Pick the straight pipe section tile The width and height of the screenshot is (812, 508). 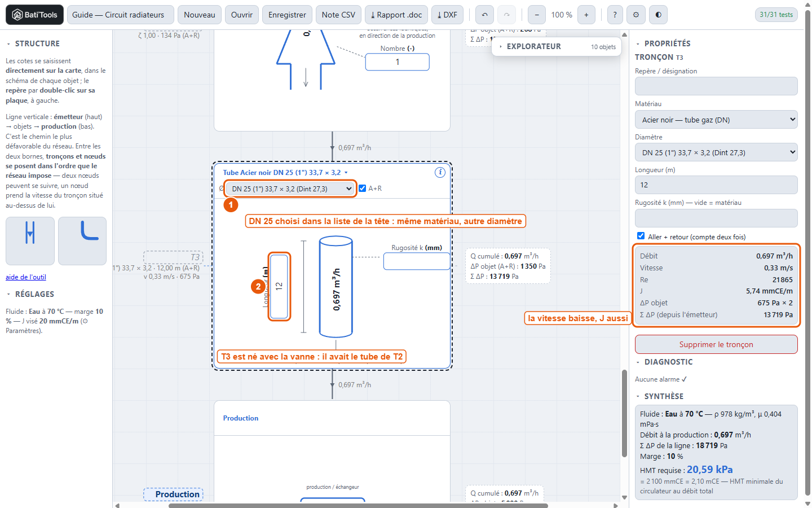[x=30, y=241]
